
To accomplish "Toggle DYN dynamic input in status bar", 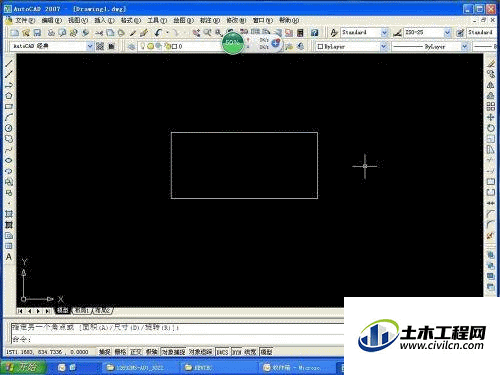I will (x=237, y=352).
